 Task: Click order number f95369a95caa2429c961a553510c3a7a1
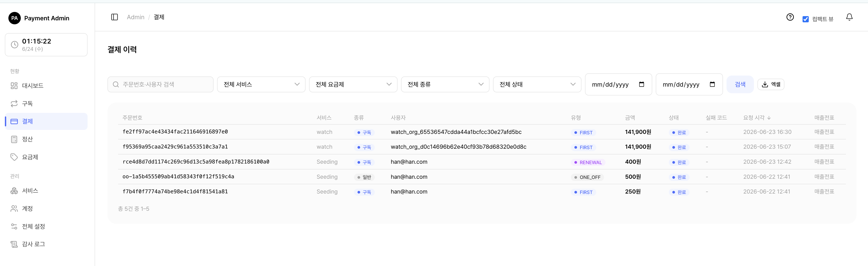[175, 147]
